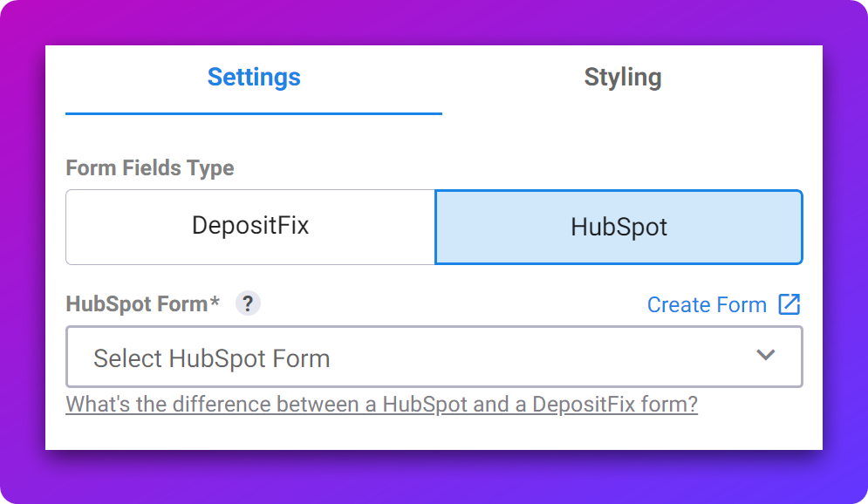Click the HubSpot Form* label

(x=142, y=303)
